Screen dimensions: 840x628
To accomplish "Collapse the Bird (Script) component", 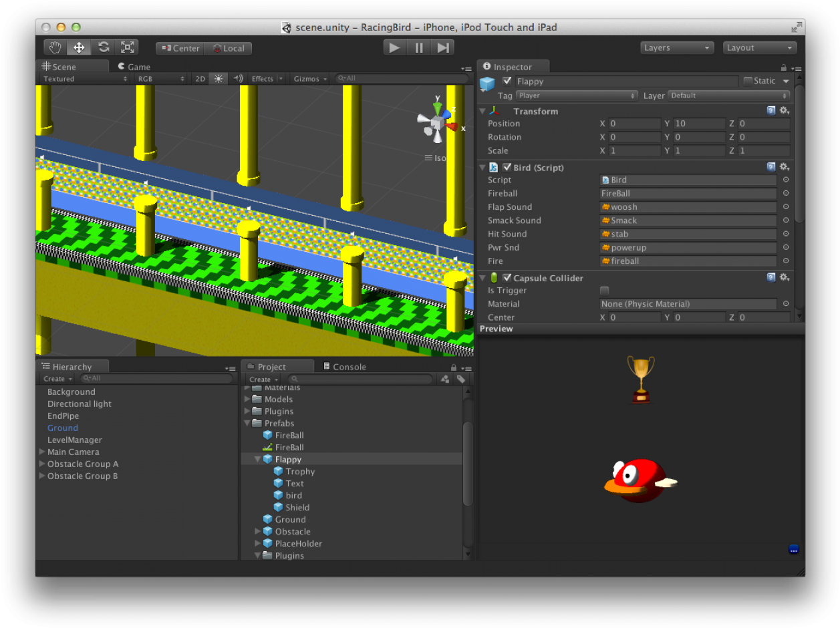I will [483, 167].
